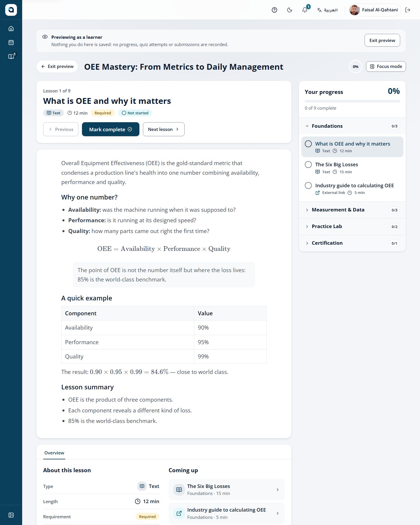Image resolution: width=420 pixels, height=525 pixels.
Task: Click the app logo at top left
Action: [11, 10]
